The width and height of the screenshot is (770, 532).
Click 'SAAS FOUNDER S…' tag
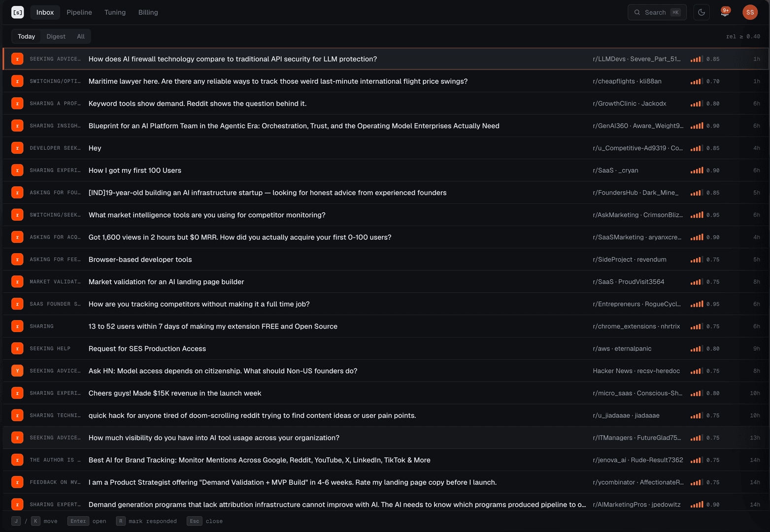click(55, 304)
